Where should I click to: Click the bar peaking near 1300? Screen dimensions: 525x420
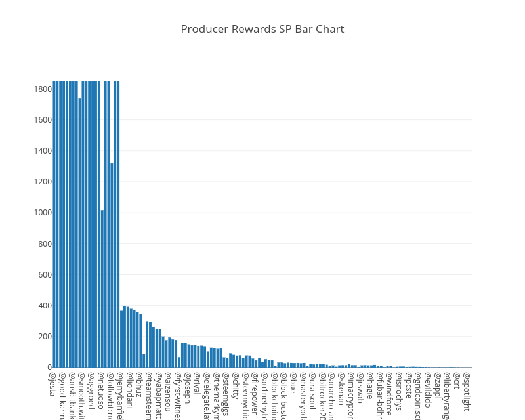112,265
